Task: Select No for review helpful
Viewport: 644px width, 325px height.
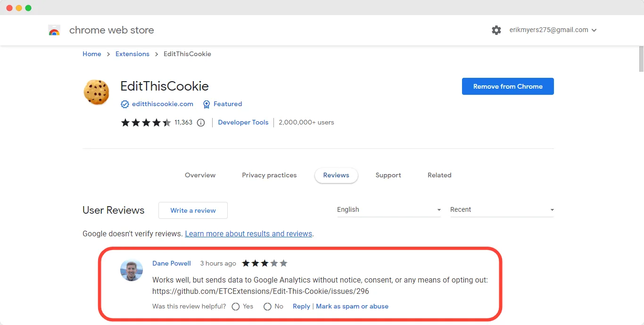Action: (x=267, y=307)
